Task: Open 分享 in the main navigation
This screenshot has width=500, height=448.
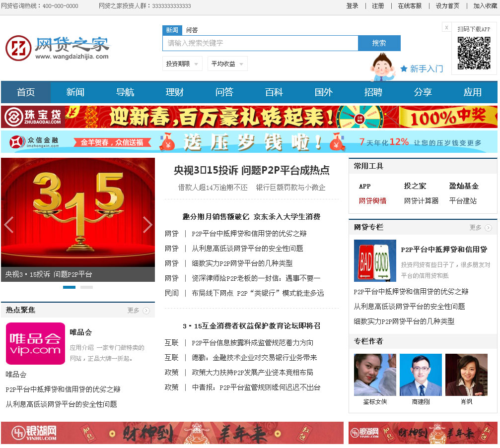Action: pyautogui.click(x=423, y=92)
